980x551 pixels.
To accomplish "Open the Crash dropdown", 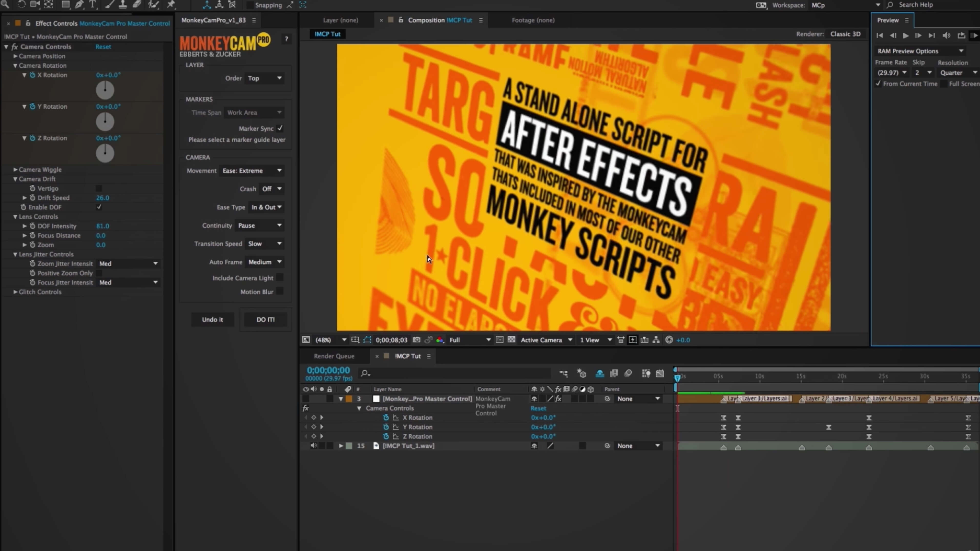I will (x=272, y=189).
